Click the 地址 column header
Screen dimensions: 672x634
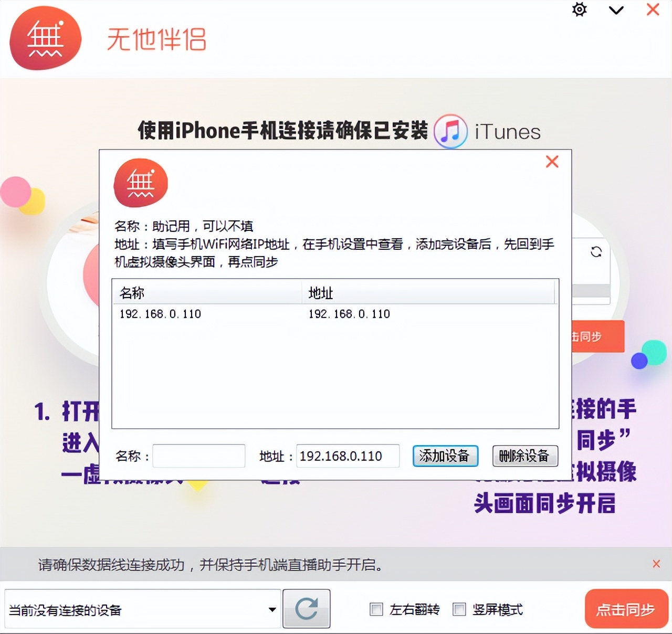pyautogui.click(x=320, y=292)
